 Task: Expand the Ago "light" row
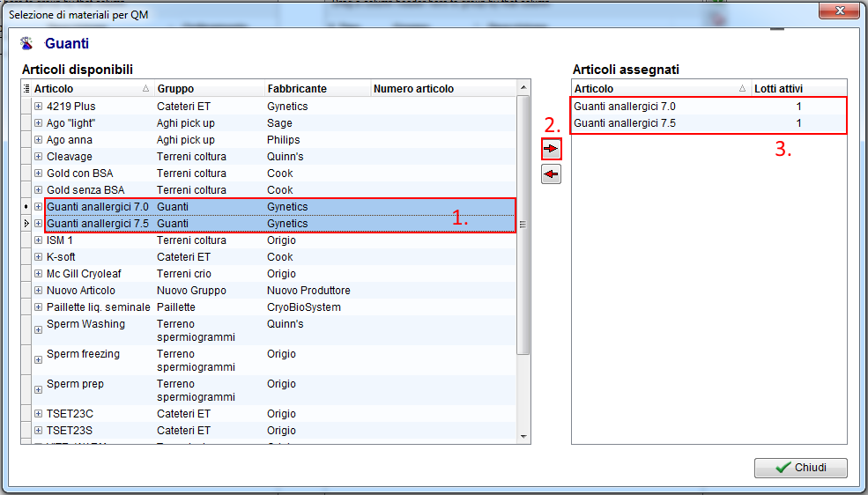(x=38, y=122)
